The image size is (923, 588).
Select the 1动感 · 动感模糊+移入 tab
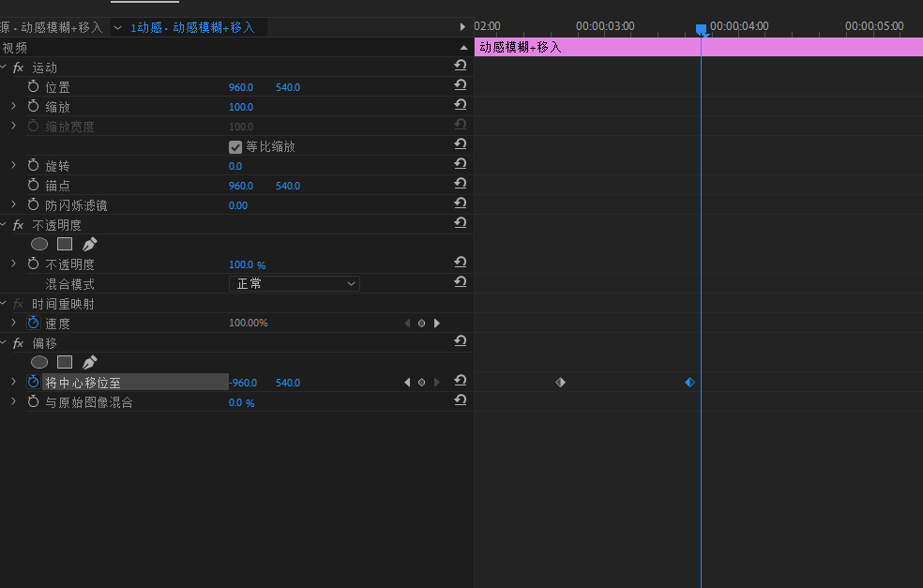point(192,27)
